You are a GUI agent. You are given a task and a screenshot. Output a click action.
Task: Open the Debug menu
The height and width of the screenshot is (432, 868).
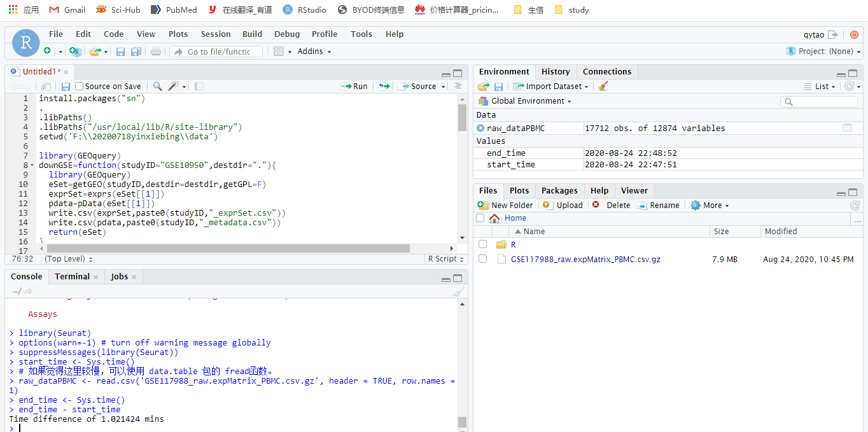tap(287, 34)
